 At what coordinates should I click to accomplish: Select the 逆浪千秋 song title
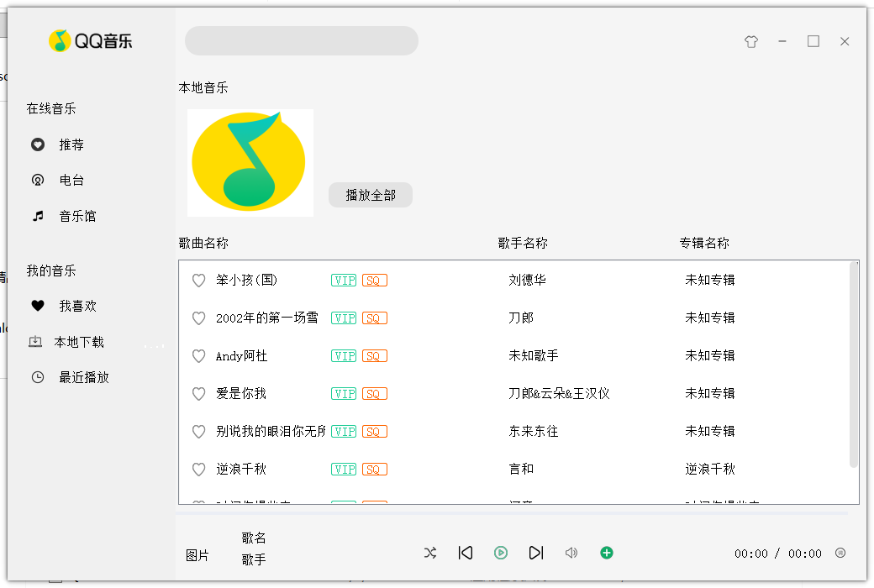tap(241, 470)
